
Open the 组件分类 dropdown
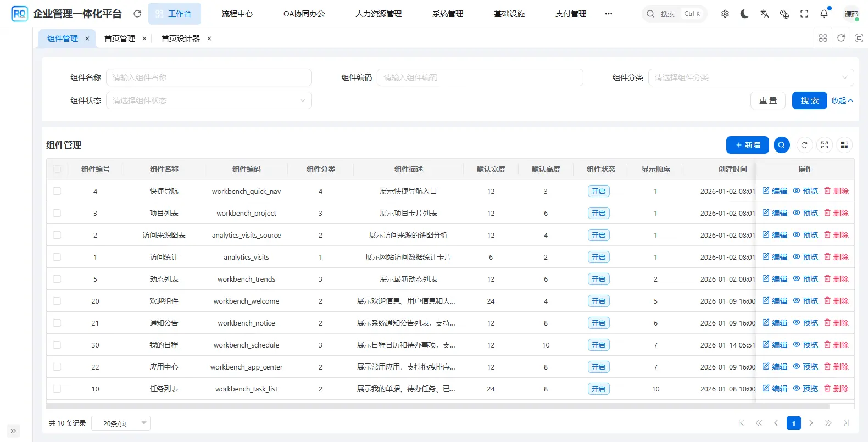[750, 77]
